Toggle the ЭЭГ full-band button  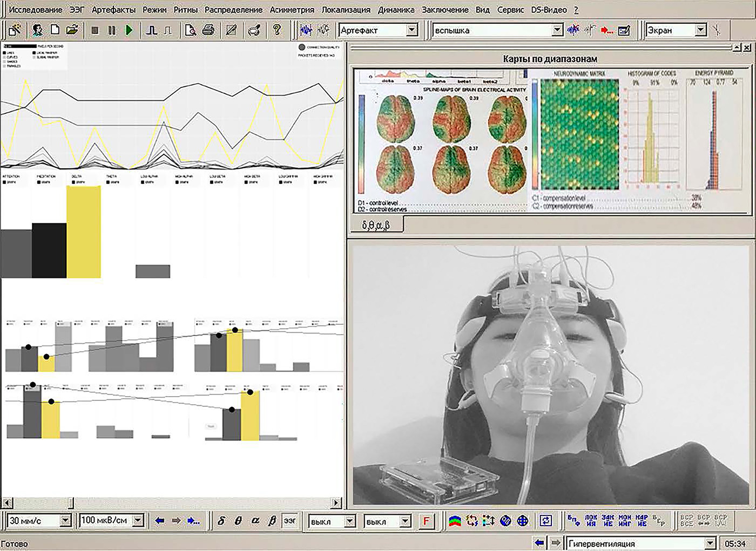[x=290, y=521]
